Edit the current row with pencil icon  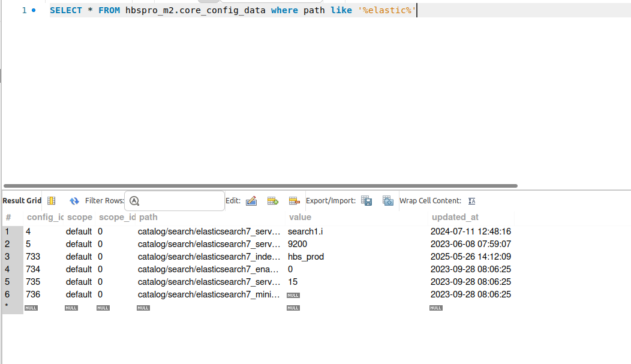click(251, 201)
